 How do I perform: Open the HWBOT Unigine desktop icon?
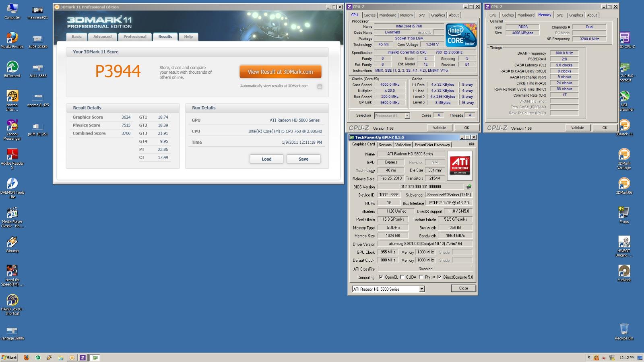[624, 246]
